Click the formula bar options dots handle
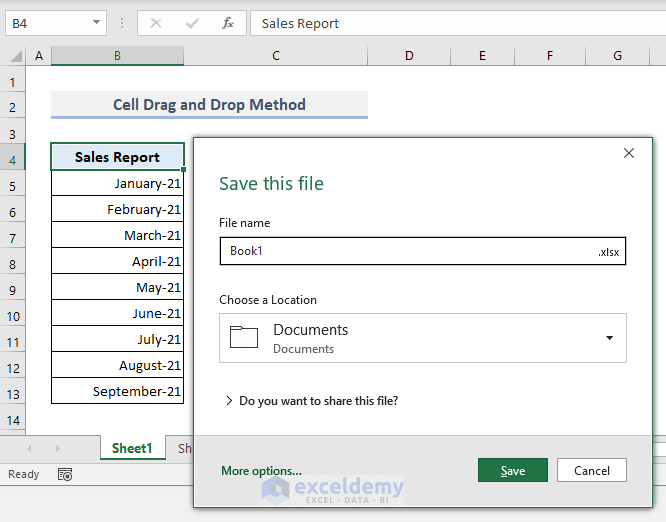The width and height of the screenshot is (666, 522). [122, 23]
